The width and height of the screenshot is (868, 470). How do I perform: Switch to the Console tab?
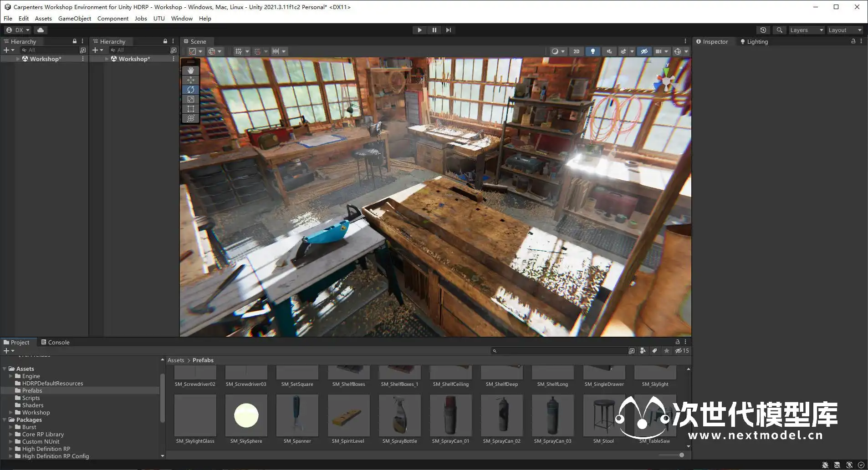tap(55, 342)
